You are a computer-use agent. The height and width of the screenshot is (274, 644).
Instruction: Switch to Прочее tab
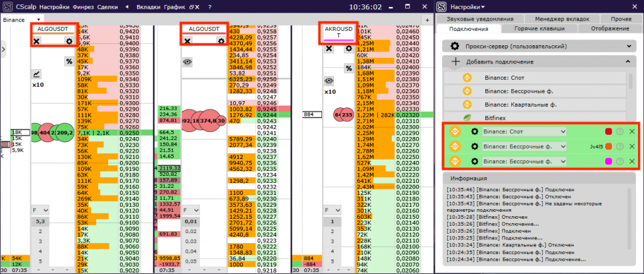point(621,19)
